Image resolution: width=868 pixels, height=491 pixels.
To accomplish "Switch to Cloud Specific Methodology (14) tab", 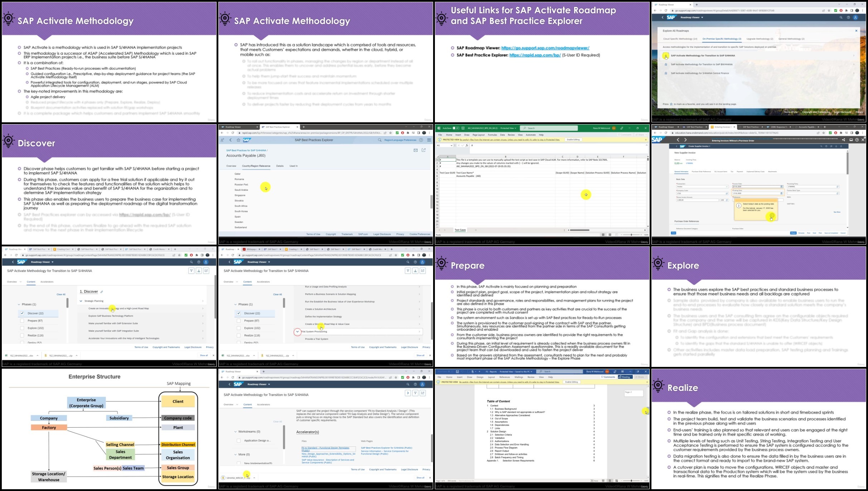I will [x=680, y=39].
